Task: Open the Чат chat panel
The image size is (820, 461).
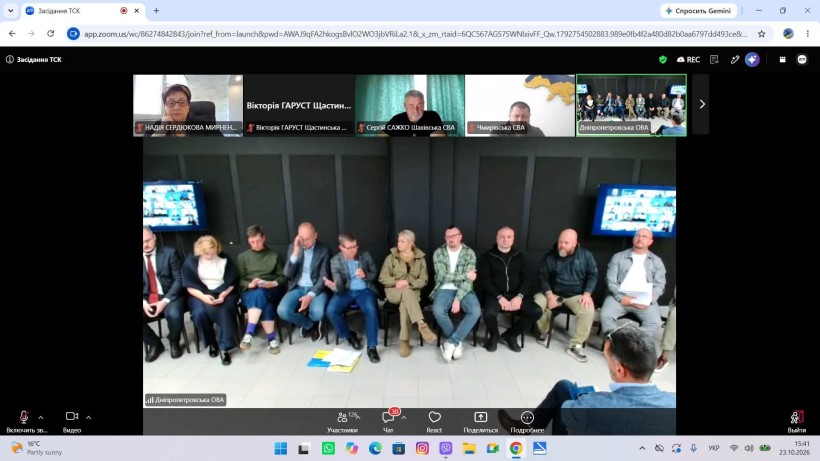Action: click(x=388, y=421)
